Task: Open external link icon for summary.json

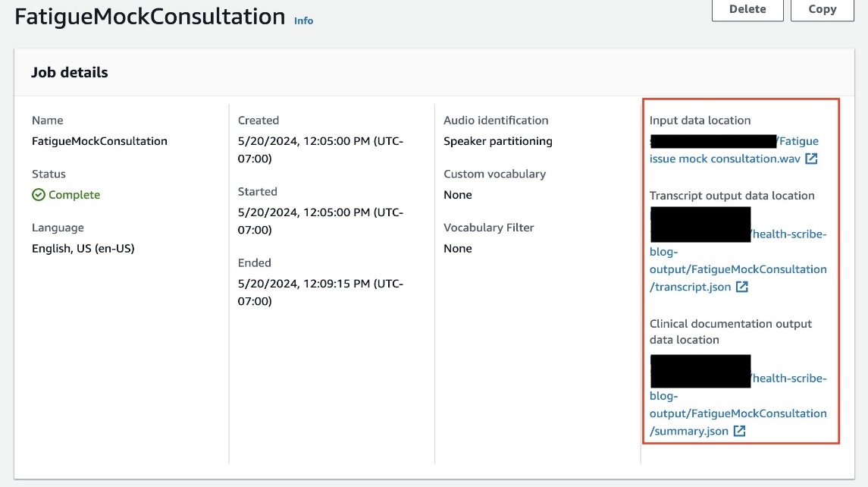Action: pyautogui.click(x=739, y=431)
